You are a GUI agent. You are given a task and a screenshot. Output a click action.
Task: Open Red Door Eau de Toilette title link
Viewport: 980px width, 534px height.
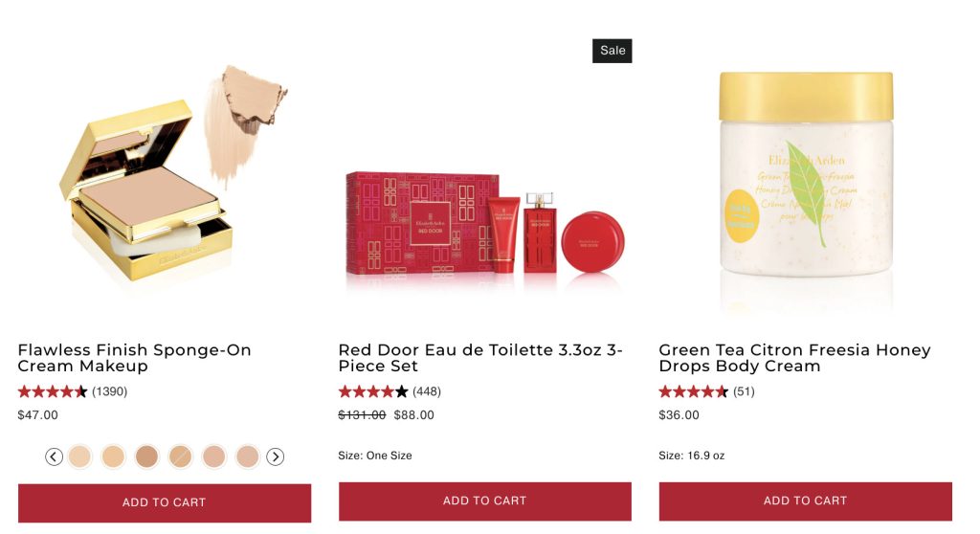[x=480, y=358]
